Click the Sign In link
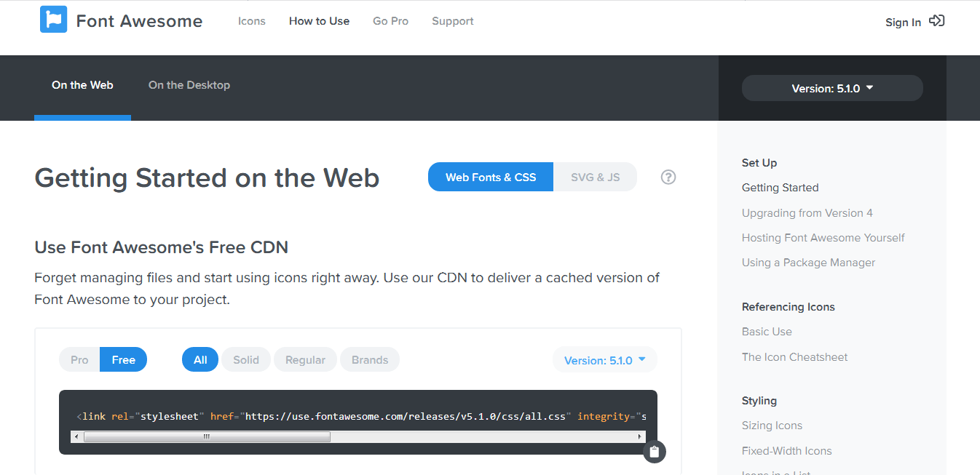980x475 pixels. click(903, 23)
